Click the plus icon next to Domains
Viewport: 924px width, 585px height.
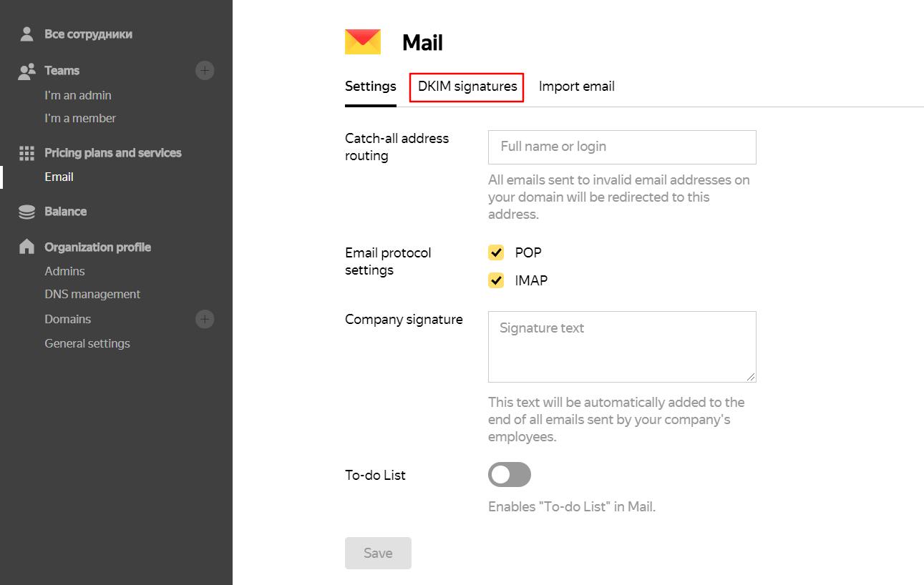point(205,319)
